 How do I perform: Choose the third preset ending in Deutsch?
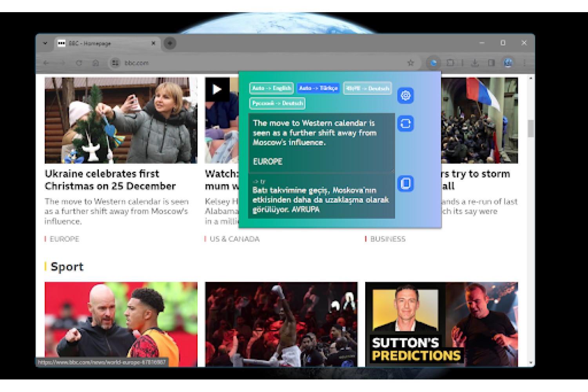[x=367, y=88]
